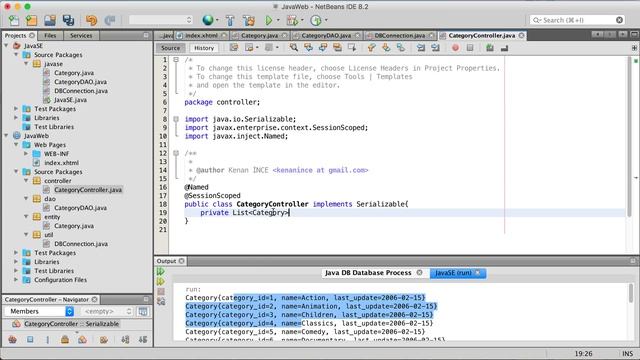Click the New File toolbar icon

[14, 20]
